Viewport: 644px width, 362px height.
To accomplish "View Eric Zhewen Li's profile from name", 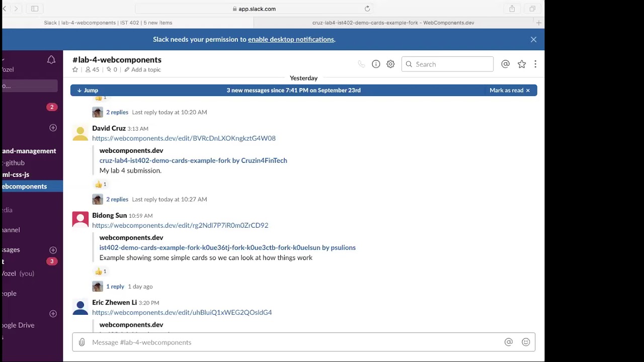I will pyautogui.click(x=114, y=302).
